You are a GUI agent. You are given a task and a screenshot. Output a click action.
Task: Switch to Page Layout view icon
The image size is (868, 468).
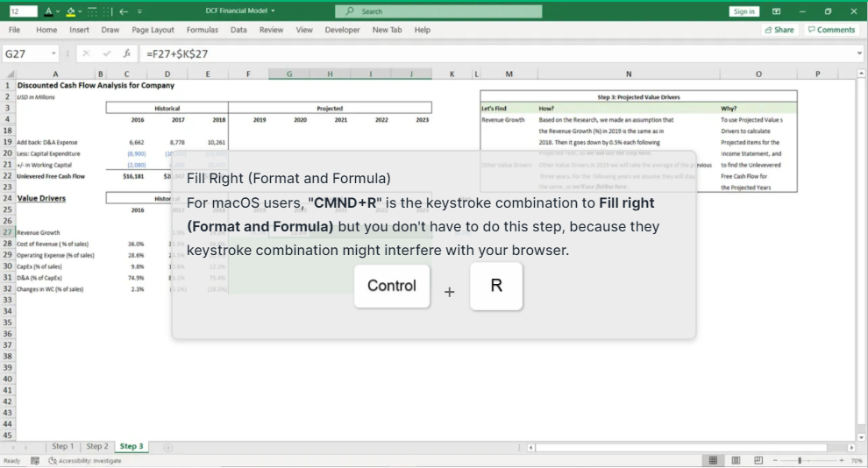point(736,460)
